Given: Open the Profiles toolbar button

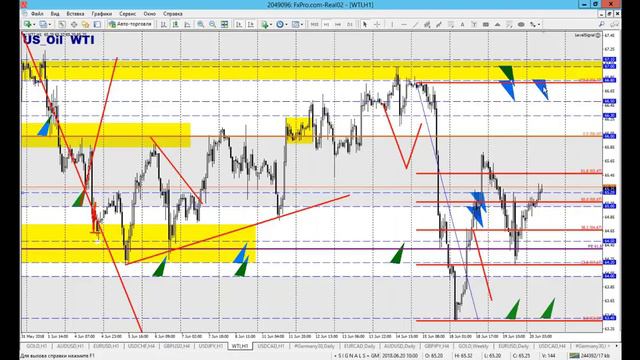Looking at the screenshot, I should click(x=43, y=24).
